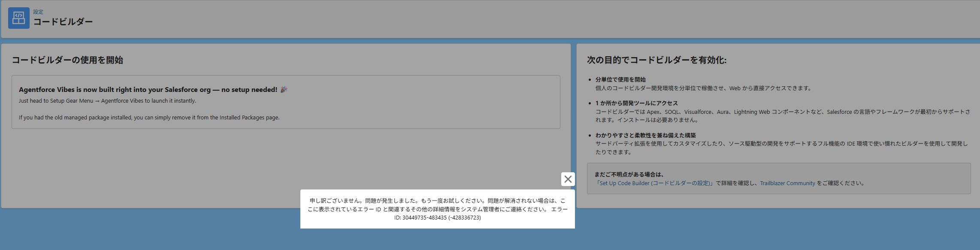The image size is (980, 250).
Task: Open the Trailblazer Community link
Action: coord(787,183)
